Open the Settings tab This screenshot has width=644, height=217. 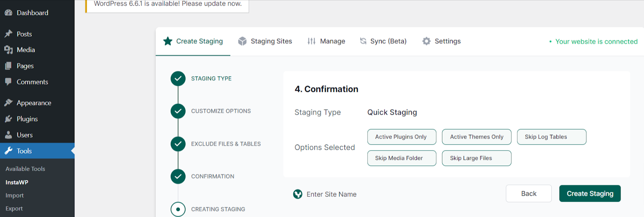coord(442,41)
